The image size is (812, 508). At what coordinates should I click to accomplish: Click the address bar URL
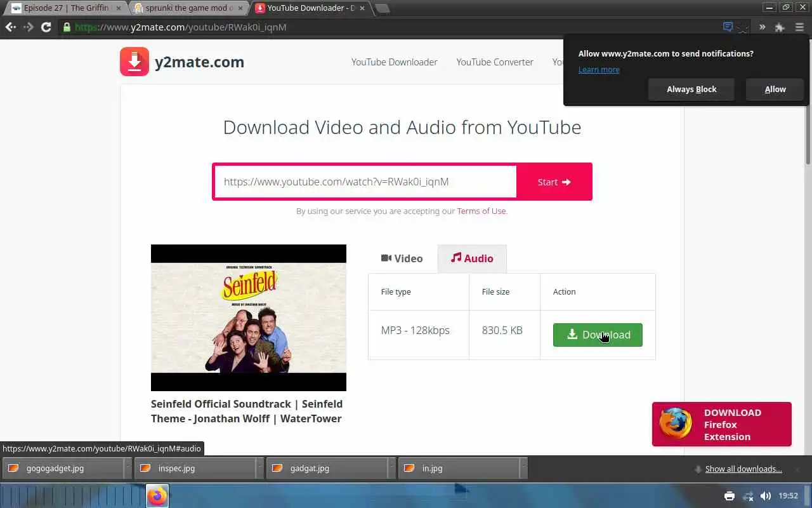tap(181, 27)
